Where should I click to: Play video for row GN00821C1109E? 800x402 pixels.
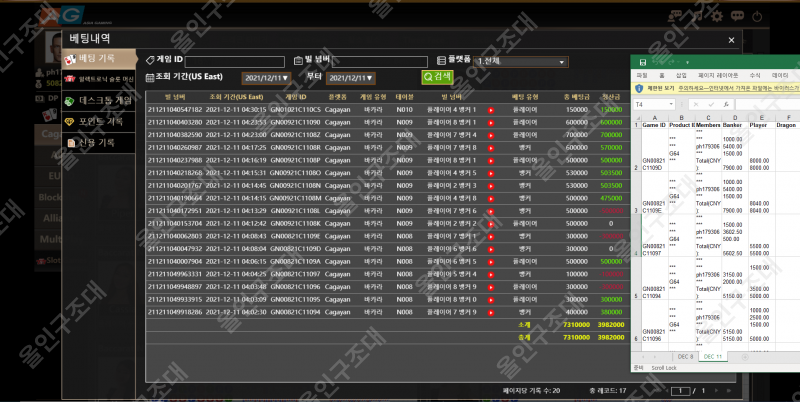point(491,237)
